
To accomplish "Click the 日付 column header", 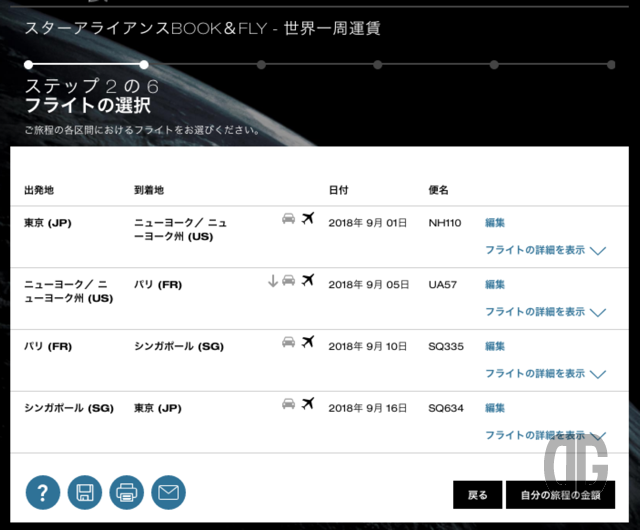I will click(x=338, y=190).
